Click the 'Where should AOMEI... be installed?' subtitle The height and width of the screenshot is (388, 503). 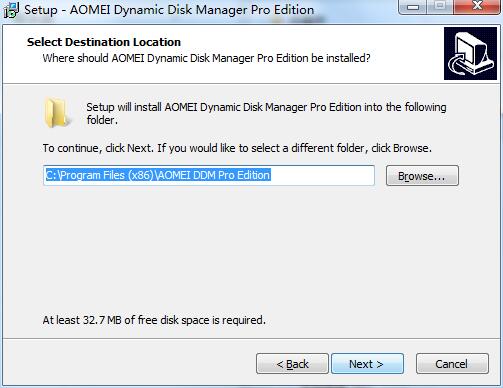click(206, 58)
